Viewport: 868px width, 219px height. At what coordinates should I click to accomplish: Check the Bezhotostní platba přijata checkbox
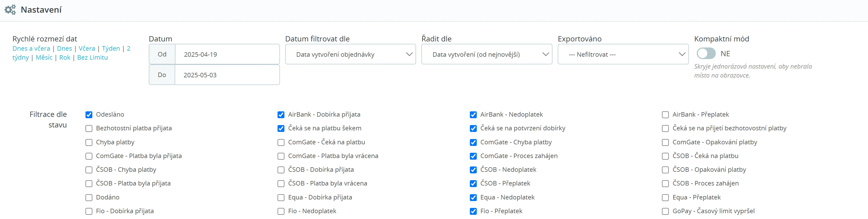click(x=89, y=129)
